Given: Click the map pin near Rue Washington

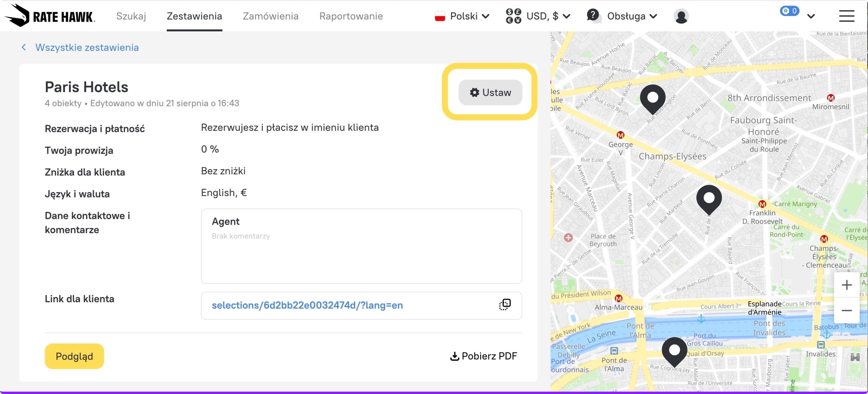Looking at the screenshot, I should point(652,99).
